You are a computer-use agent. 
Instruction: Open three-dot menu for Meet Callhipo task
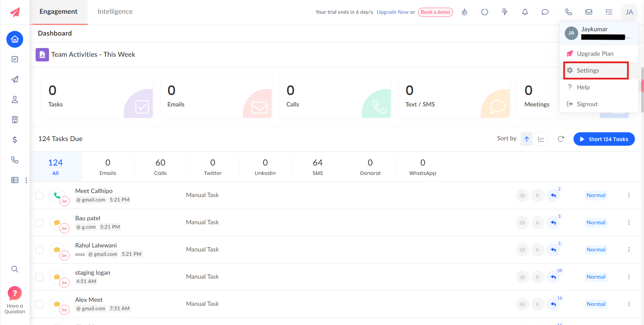(x=629, y=195)
